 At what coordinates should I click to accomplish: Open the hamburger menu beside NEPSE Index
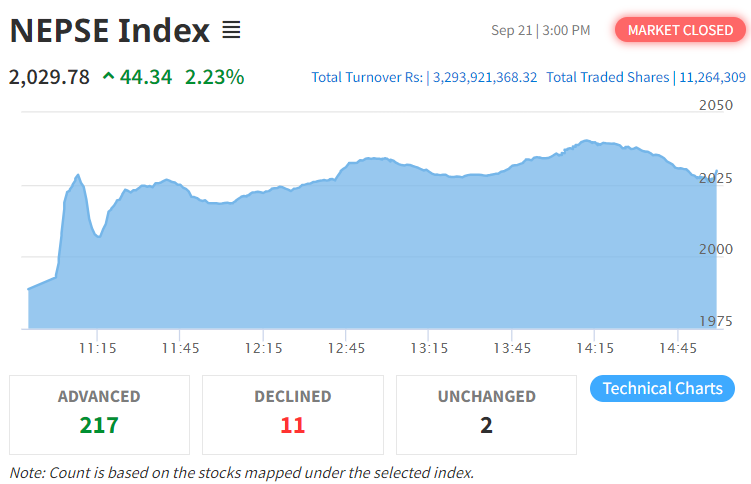pos(231,30)
